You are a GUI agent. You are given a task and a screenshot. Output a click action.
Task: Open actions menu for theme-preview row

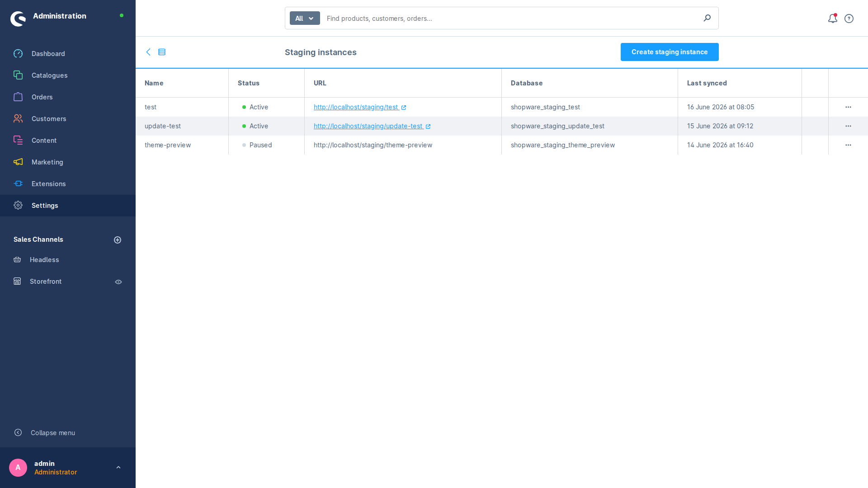848,145
